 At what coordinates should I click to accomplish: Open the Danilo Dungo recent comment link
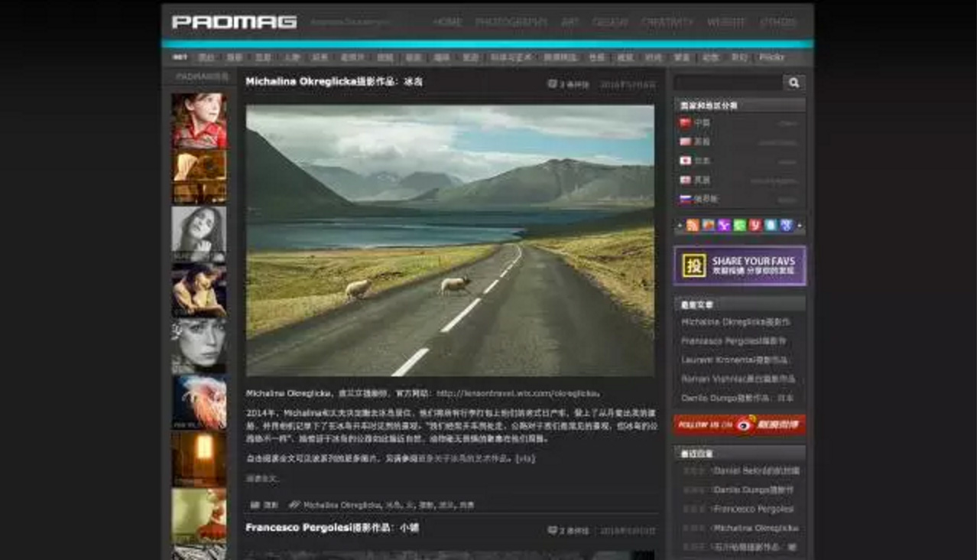click(753, 490)
